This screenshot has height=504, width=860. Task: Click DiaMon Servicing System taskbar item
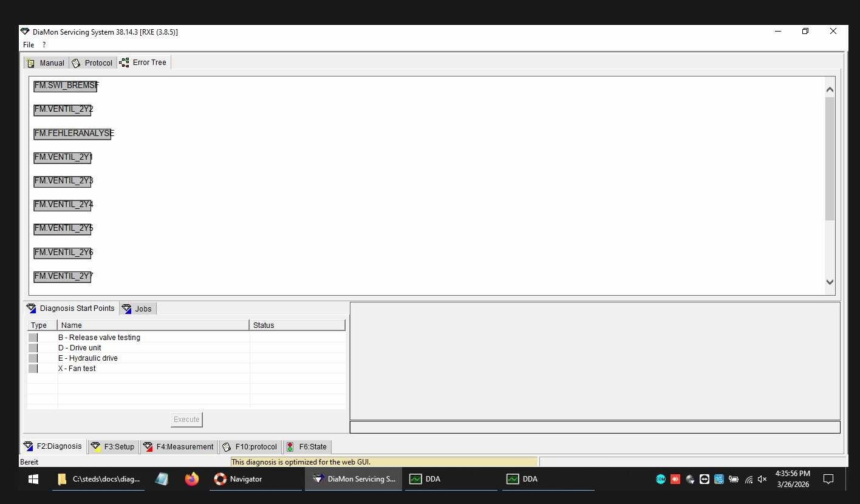click(353, 479)
